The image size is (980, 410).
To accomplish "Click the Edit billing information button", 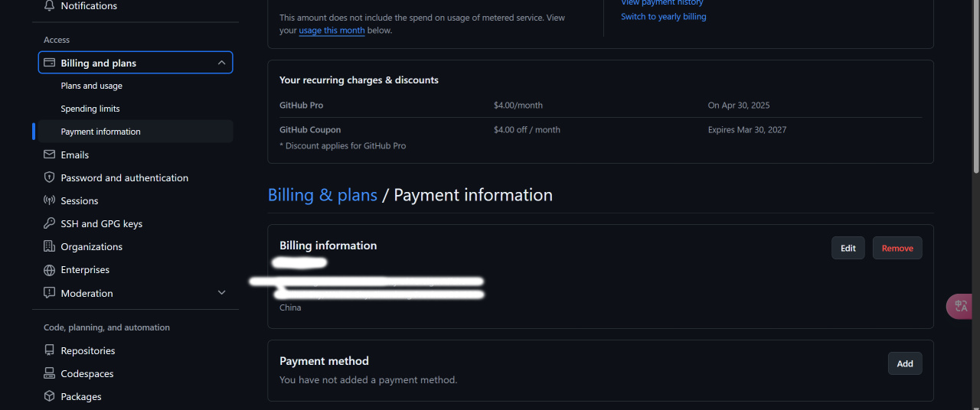I will pyautogui.click(x=848, y=248).
